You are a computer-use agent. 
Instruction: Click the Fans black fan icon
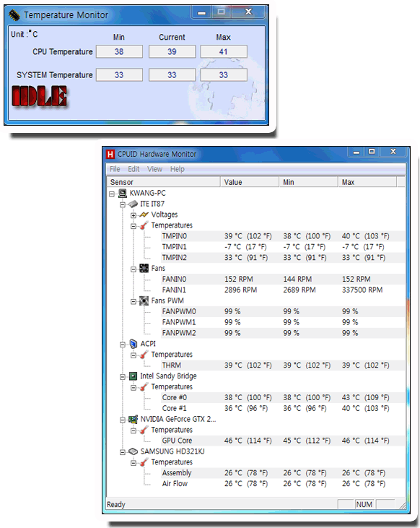(x=144, y=269)
